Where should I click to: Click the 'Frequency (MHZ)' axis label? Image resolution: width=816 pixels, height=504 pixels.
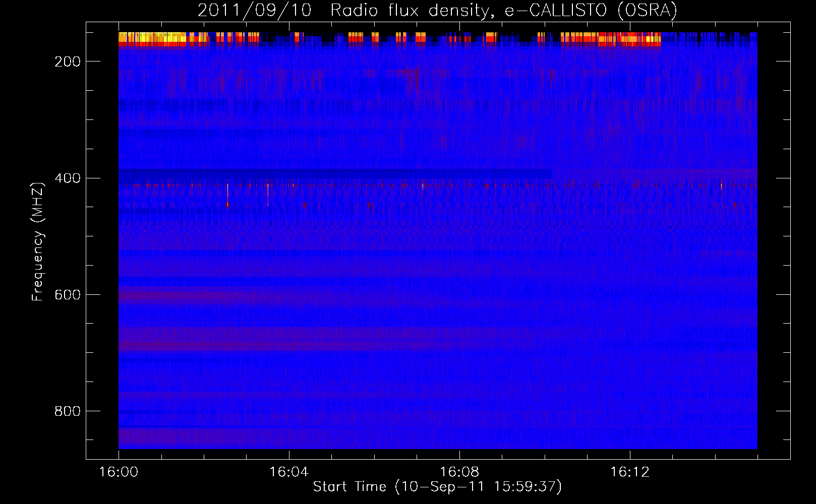pyautogui.click(x=38, y=241)
